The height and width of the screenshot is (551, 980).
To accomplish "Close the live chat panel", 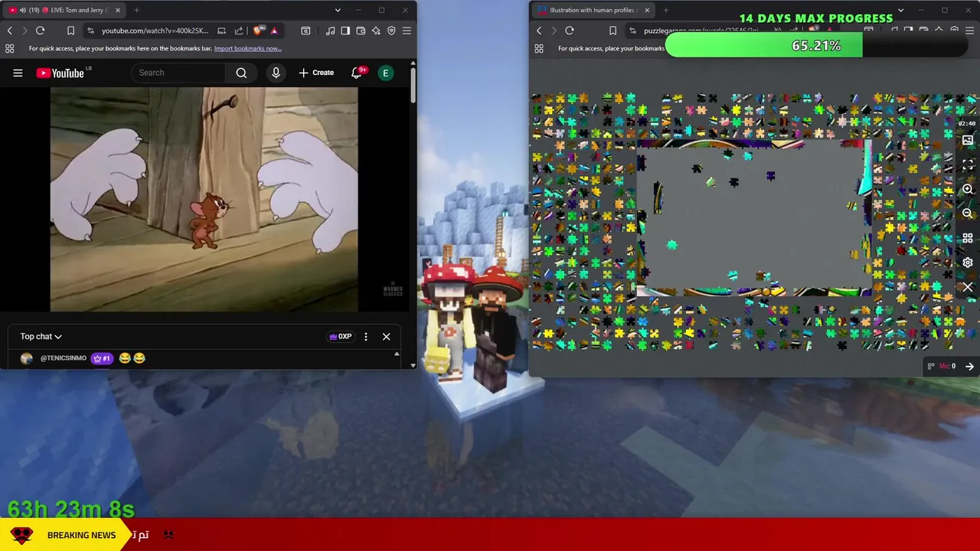I will (386, 337).
